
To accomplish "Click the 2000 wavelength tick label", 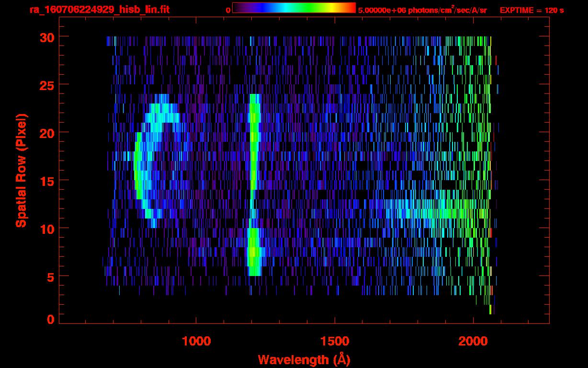I will pos(473,341).
